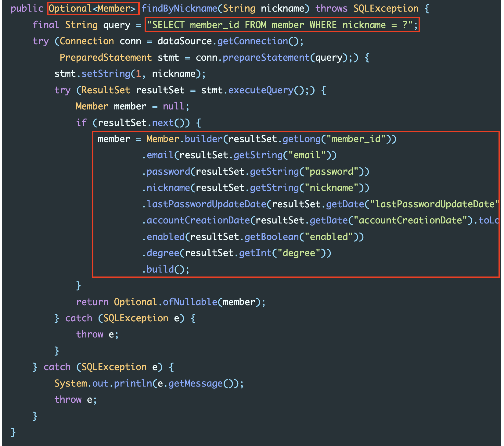Click the getConnection() call
Viewport: 504px width, 446px height.
pos(258,41)
